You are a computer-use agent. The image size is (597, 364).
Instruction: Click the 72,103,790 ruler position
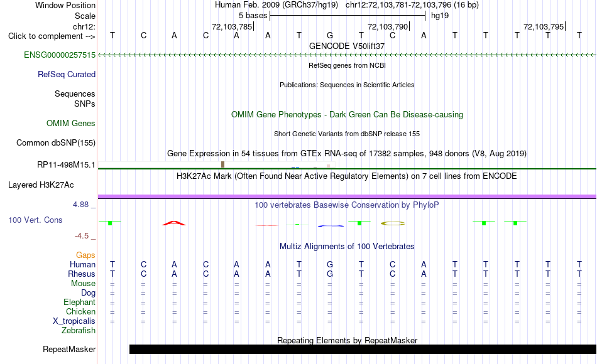tap(388, 26)
